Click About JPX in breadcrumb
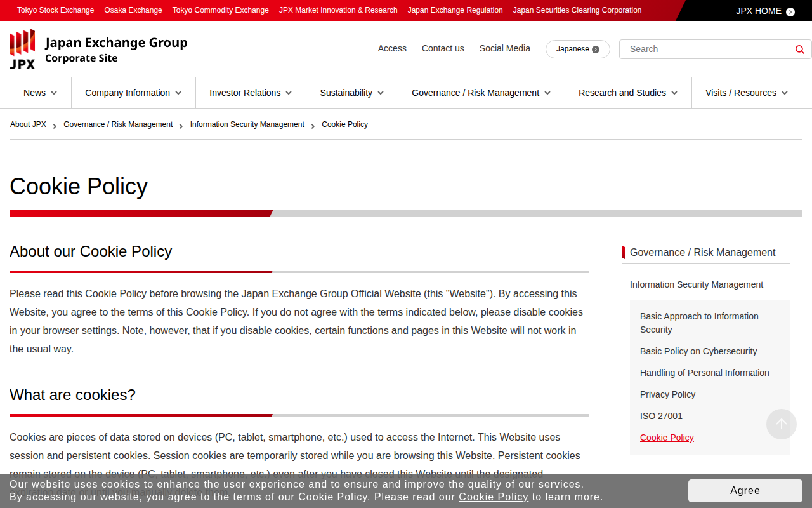812x508 pixels. point(28,124)
